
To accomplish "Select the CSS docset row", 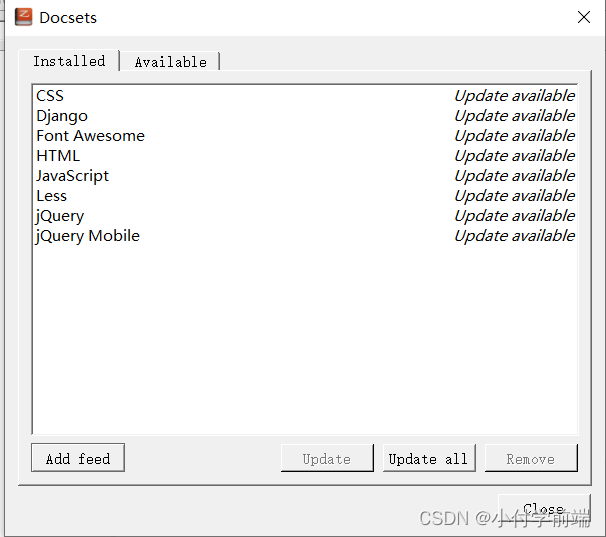I will pyautogui.click(x=305, y=95).
